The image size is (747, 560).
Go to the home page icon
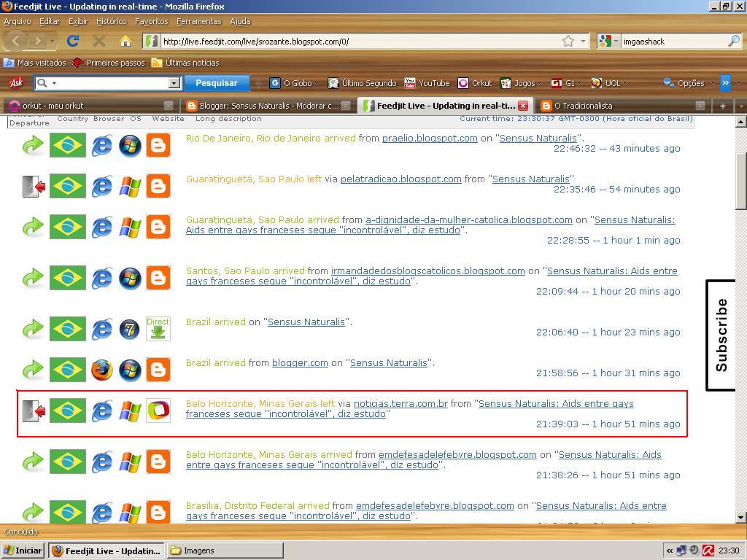coord(125,42)
